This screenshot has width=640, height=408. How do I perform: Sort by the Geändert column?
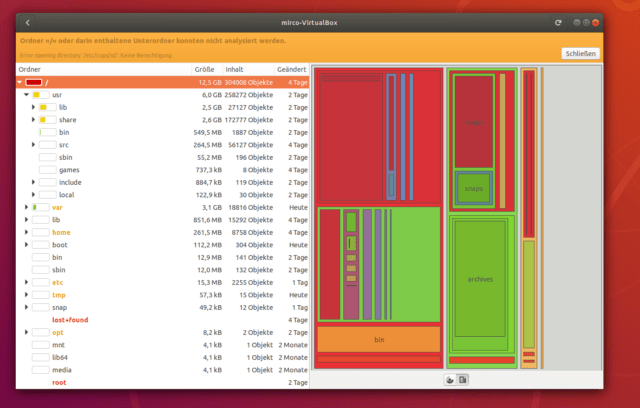tap(291, 69)
